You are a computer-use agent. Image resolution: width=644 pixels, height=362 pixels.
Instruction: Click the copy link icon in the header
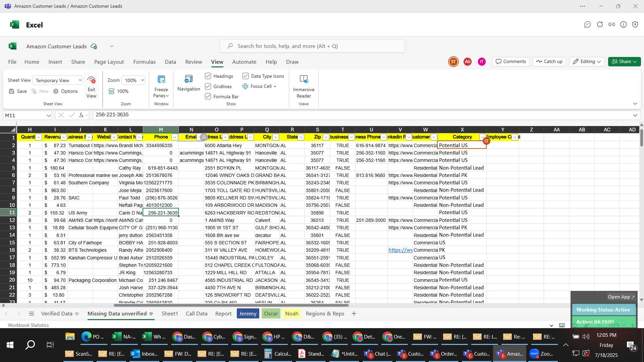point(612,24)
